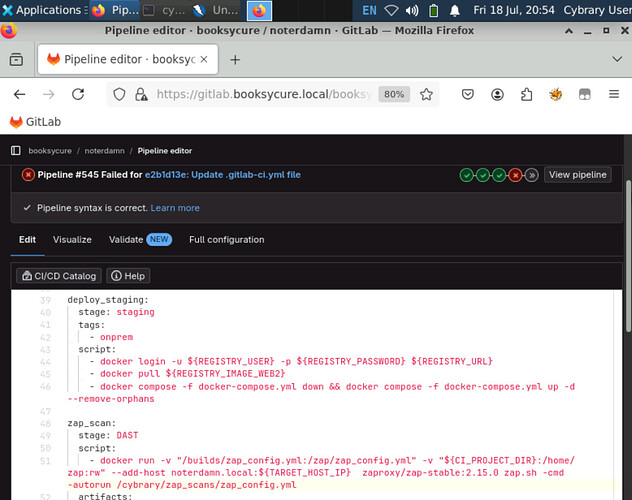
Task: Open third passed pipeline stage icon
Action: 499,175
